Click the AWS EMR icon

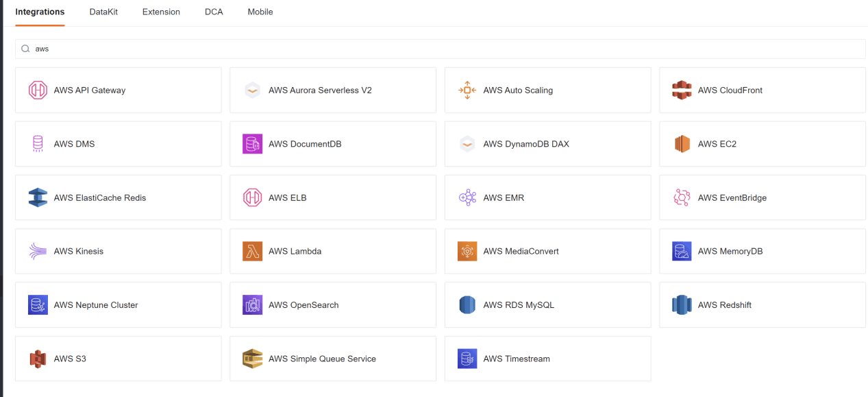click(x=467, y=197)
